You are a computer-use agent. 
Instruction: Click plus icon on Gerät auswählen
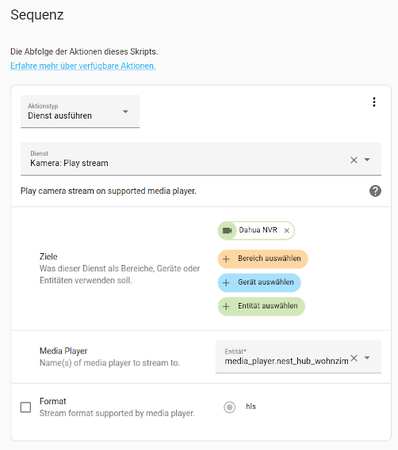tap(226, 283)
